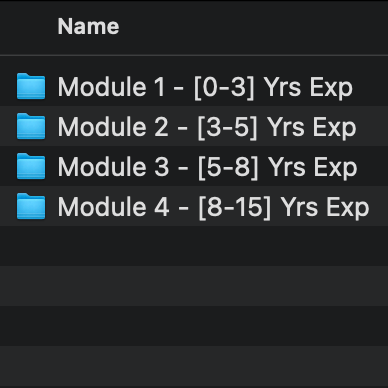388x388 pixels.
Task: Click the Module 1 folder icon
Action: pos(31,86)
